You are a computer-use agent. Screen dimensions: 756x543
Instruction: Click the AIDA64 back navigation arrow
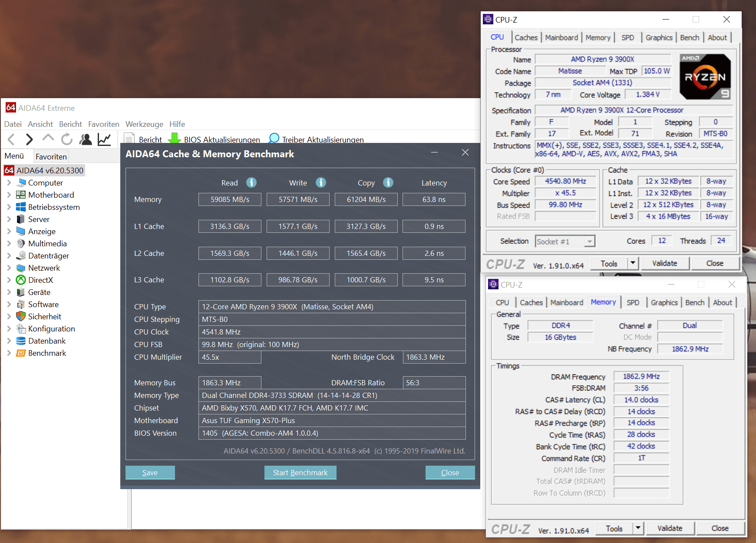[12, 139]
